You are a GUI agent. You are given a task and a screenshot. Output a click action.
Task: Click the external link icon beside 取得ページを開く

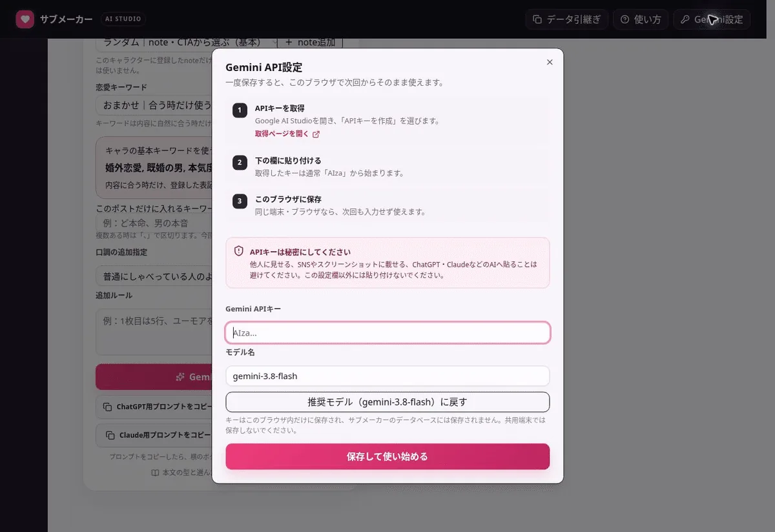point(316,134)
